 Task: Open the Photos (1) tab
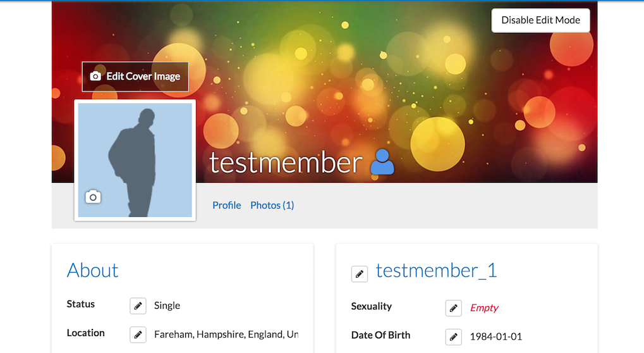272,205
